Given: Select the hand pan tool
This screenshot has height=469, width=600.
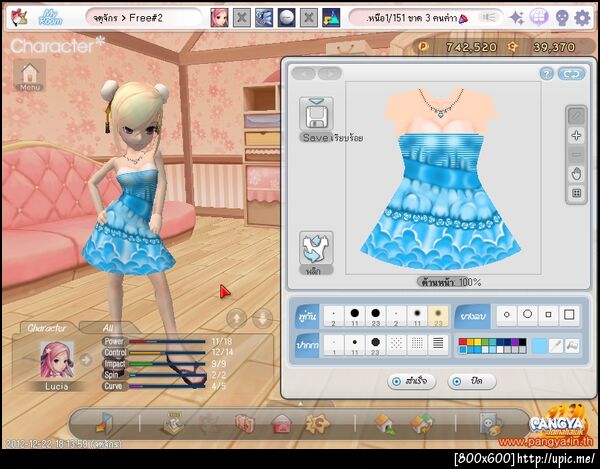Looking at the screenshot, I should pyautogui.click(x=576, y=174).
